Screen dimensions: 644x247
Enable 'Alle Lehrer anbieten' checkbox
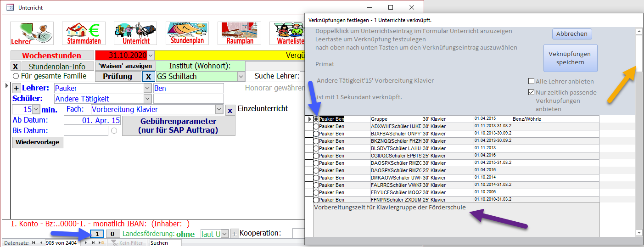click(x=531, y=81)
